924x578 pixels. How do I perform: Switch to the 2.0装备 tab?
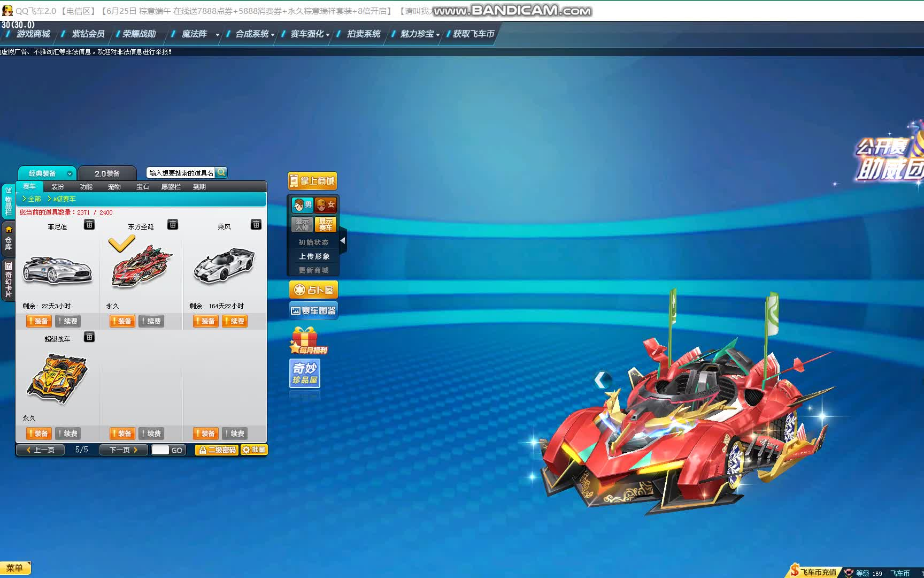[x=107, y=173]
